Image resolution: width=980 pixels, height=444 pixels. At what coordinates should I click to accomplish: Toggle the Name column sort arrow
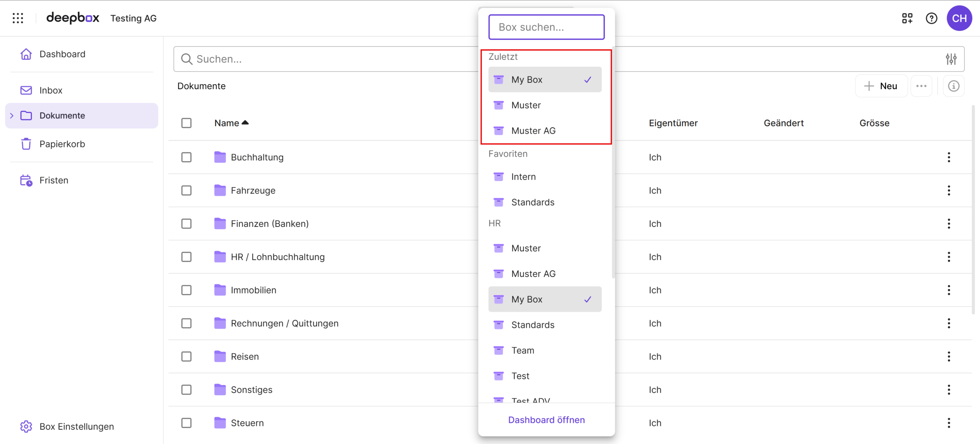(x=245, y=123)
